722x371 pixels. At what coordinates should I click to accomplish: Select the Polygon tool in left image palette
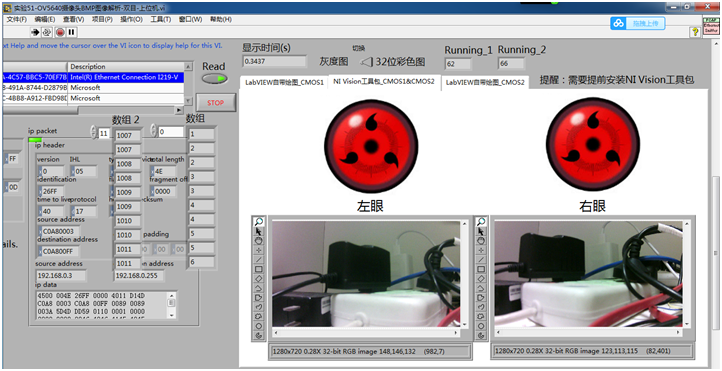[x=259, y=297]
